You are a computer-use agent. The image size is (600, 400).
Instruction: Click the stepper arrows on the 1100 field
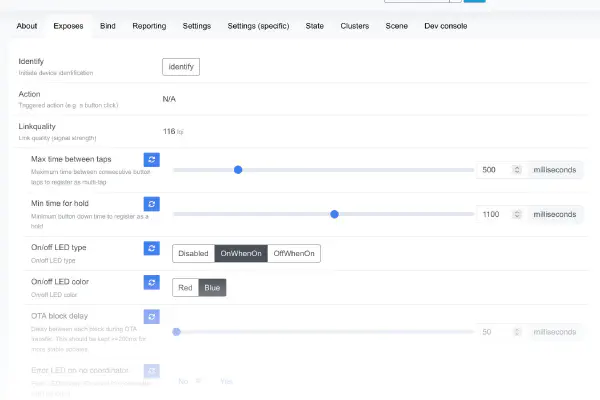[x=517, y=214]
